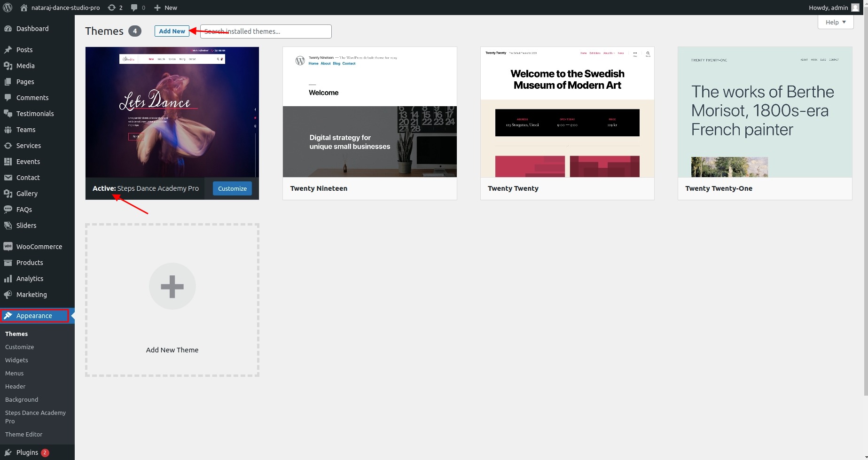Click the blue Customize button on active theme
The image size is (868, 460).
point(232,188)
